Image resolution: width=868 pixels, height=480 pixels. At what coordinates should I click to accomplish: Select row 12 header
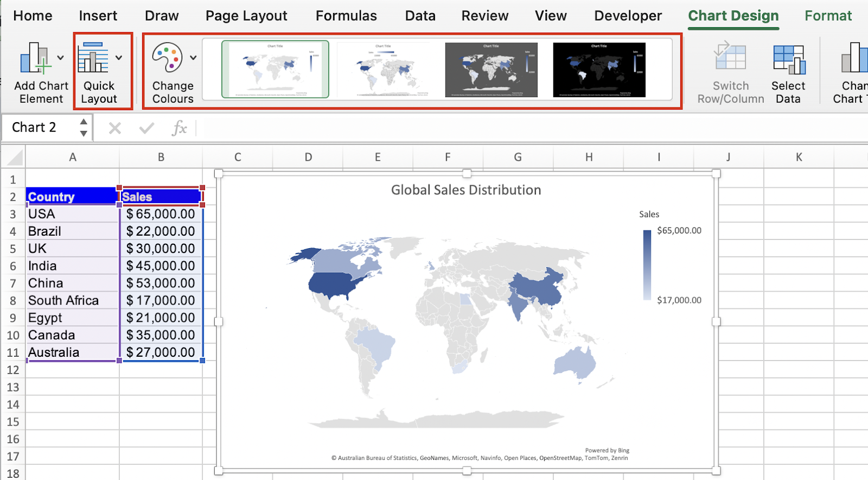pos(13,370)
